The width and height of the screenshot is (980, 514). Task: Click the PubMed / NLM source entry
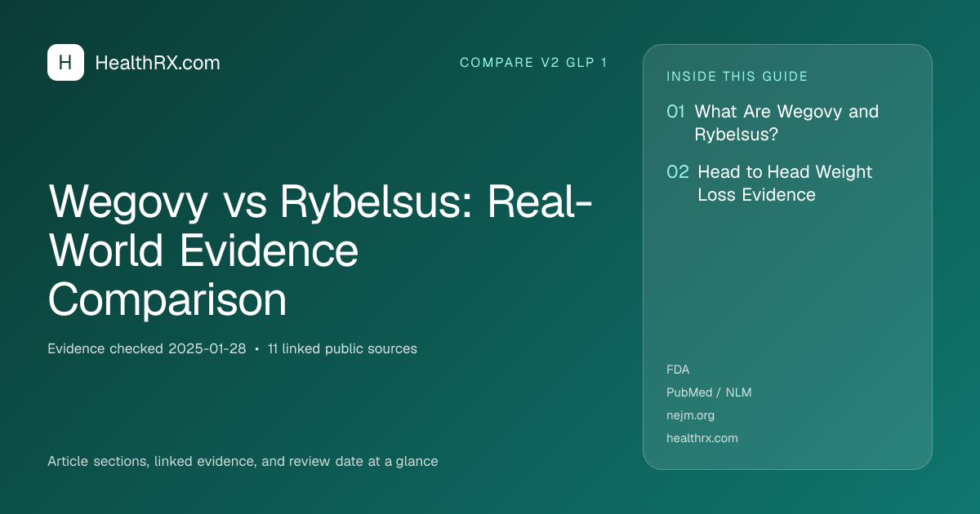[x=709, y=392]
